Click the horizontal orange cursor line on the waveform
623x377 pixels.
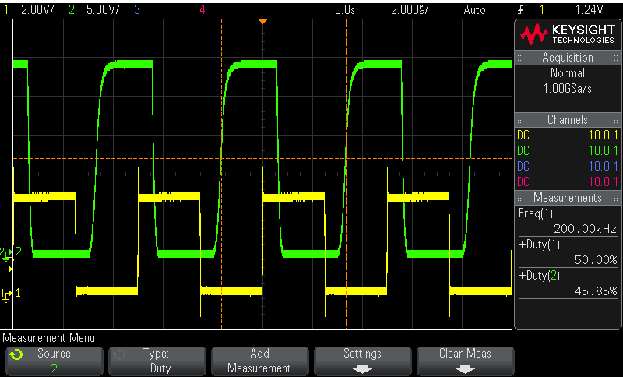pyautogui.click(x=262, y=159)
